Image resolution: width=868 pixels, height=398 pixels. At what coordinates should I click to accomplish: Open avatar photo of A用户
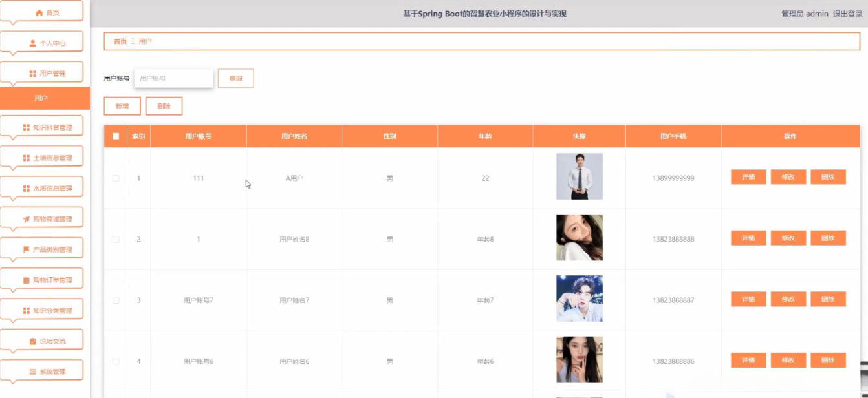580,176
